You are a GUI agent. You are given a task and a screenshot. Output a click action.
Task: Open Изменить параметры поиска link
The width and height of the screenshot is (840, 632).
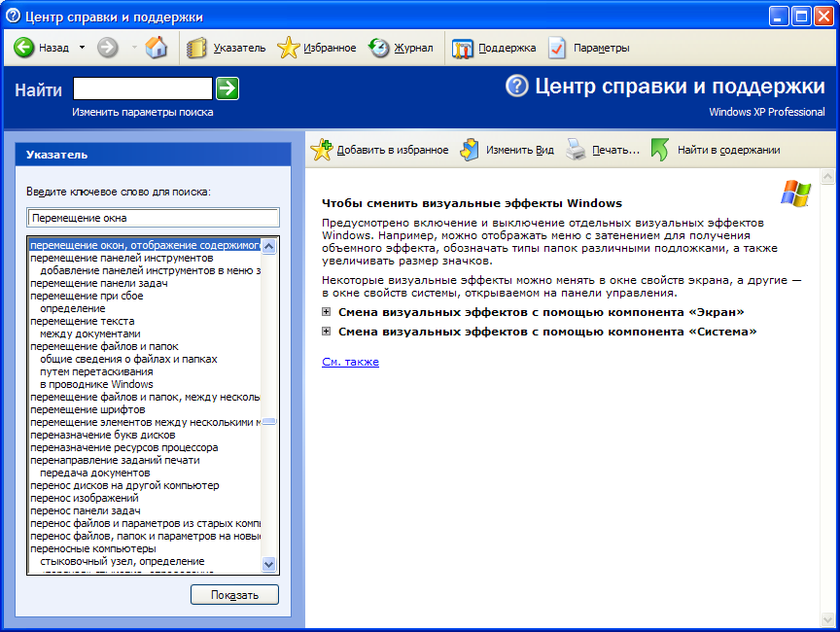(x=143, y=112)
